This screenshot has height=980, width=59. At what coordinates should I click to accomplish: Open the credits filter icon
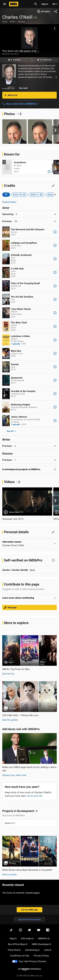6,194
